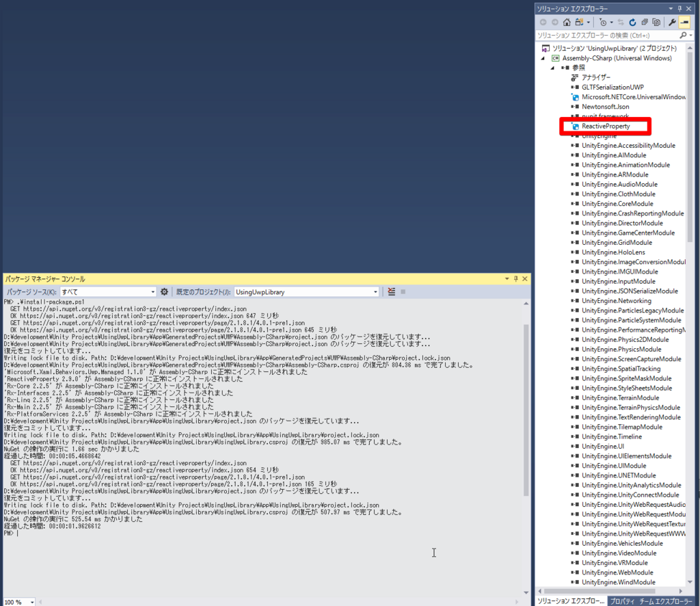The height and width of the screenshot is (606, 700).
Task: Select UnityEngine.SpatialTracking reference
Action: click(x=621, y=369)
